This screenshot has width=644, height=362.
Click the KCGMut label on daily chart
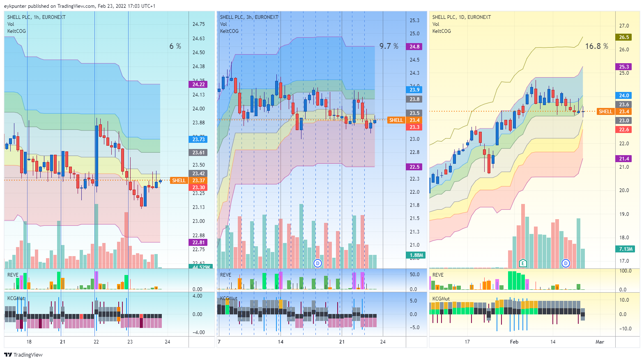click(x=441, y=299)
